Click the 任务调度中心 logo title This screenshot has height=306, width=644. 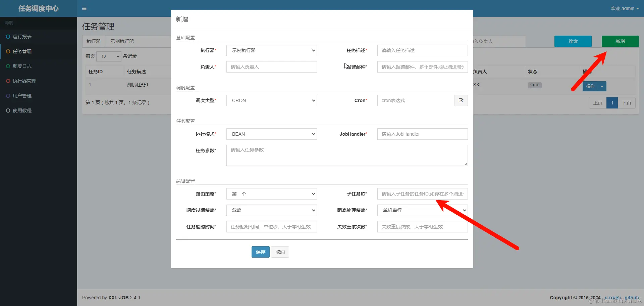click(39, 8)
